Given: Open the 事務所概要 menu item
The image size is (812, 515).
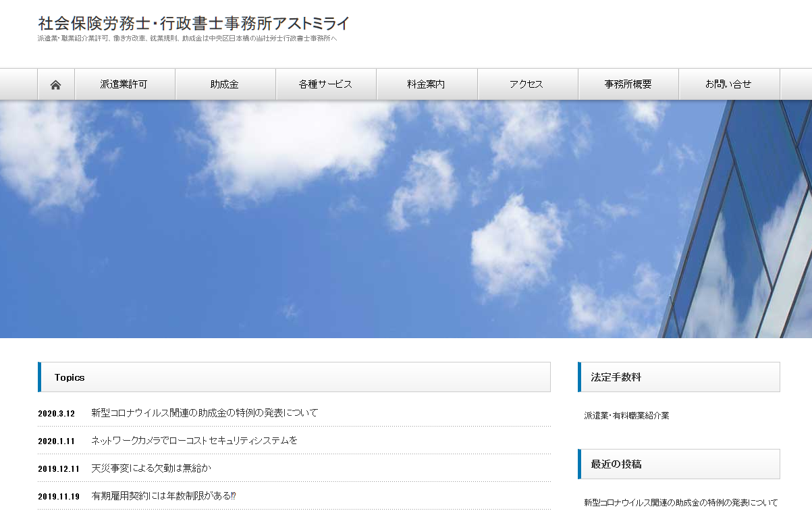Looking at the screenshot, I should (x=628, y=84).
